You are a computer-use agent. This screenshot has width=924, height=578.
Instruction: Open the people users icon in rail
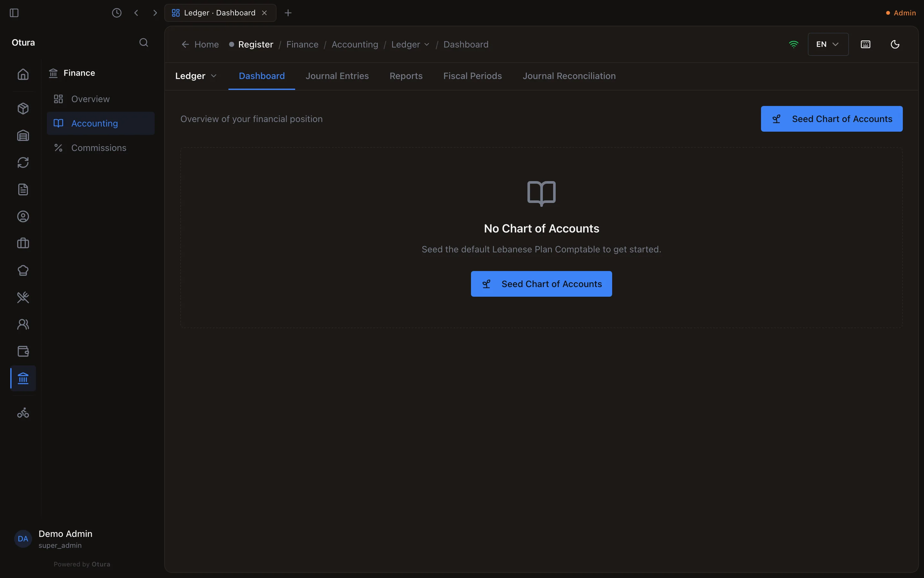(23, 325)
